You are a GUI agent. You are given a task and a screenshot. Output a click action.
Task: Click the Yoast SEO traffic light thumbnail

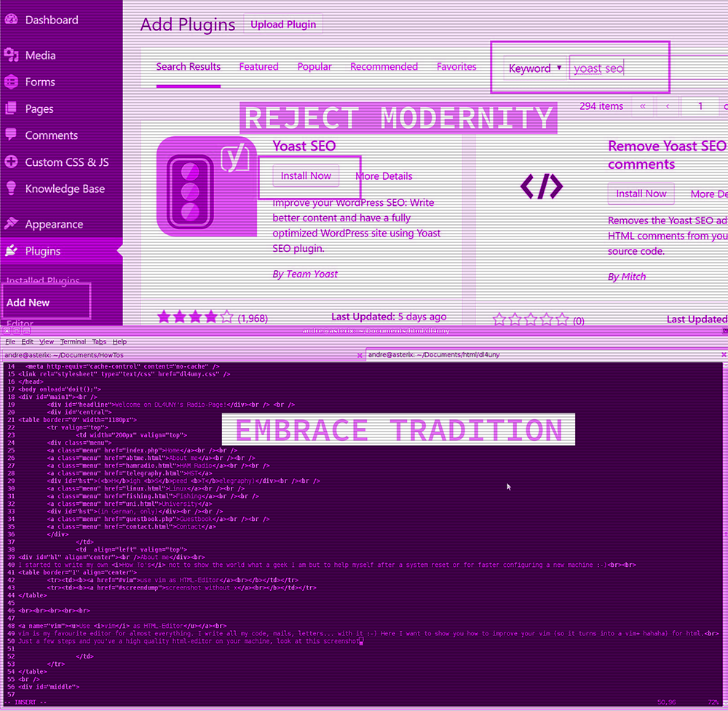point(207,186)
